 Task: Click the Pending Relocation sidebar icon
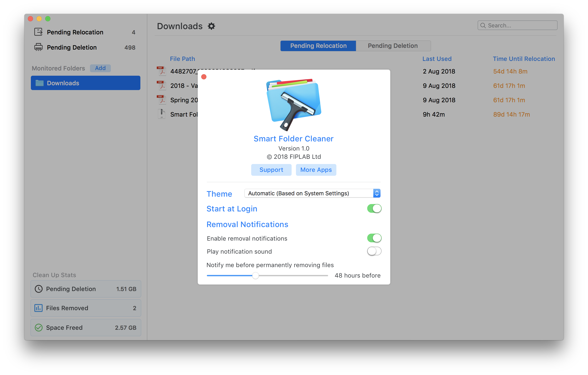point(38,32)
